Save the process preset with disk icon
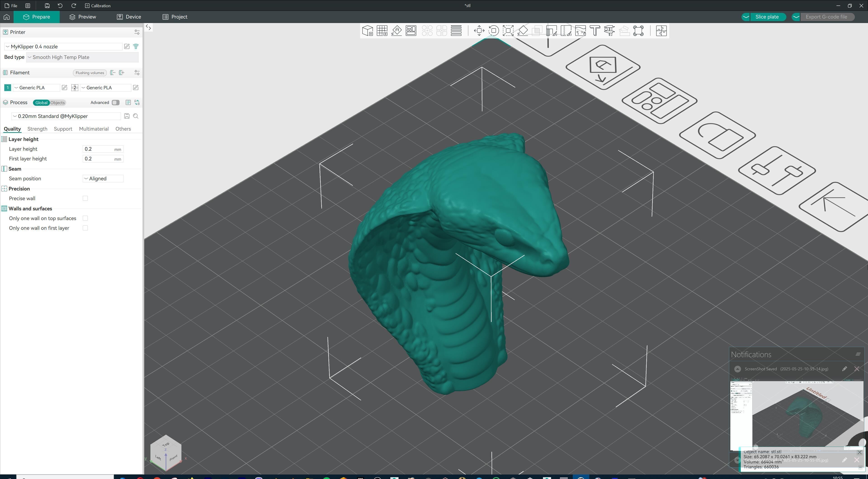Viewport: 868px width, 479px height. [x=127, y=116]
